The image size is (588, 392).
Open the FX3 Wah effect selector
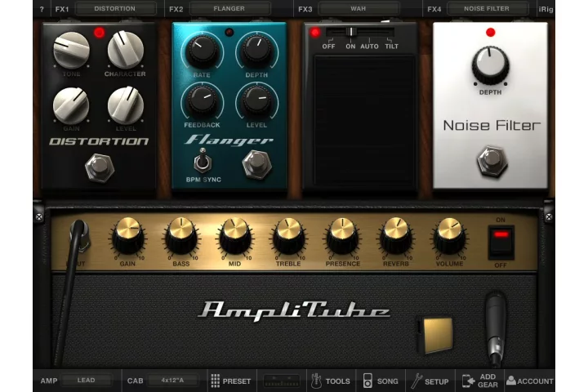[x=359, y=9]
